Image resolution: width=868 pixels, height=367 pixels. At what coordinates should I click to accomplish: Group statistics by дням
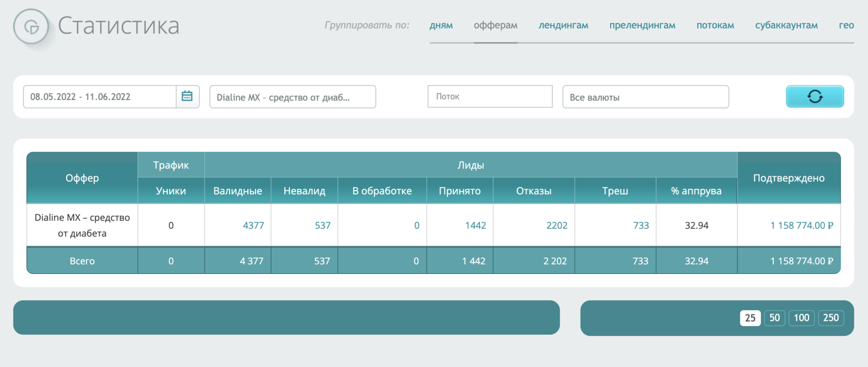[x=441, y=25]
